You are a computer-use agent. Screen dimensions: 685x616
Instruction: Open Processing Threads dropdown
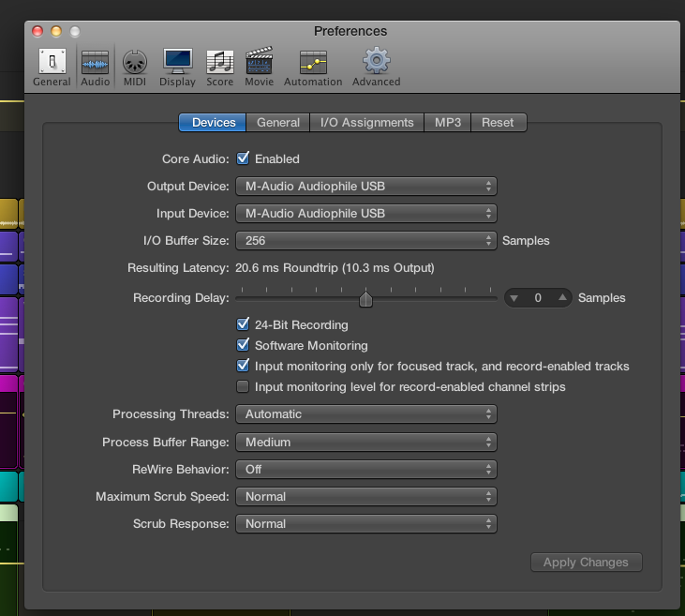pos(366,414)
